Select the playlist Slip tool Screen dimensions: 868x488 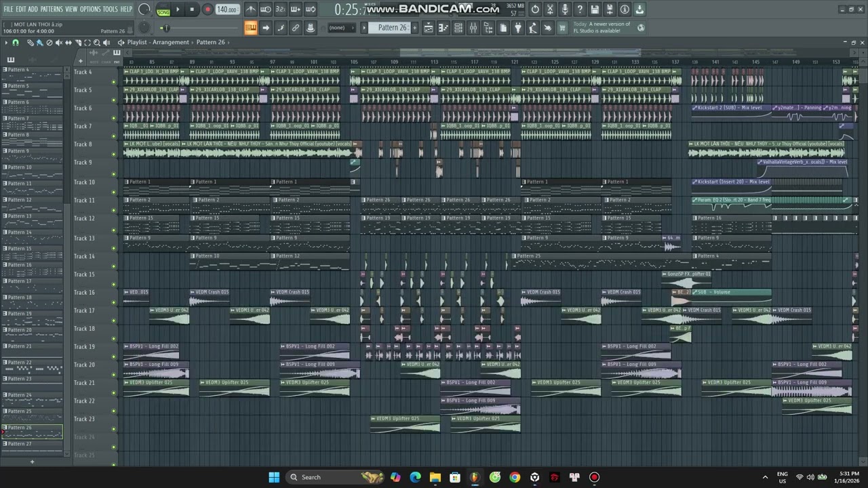(x=68, y=42)
